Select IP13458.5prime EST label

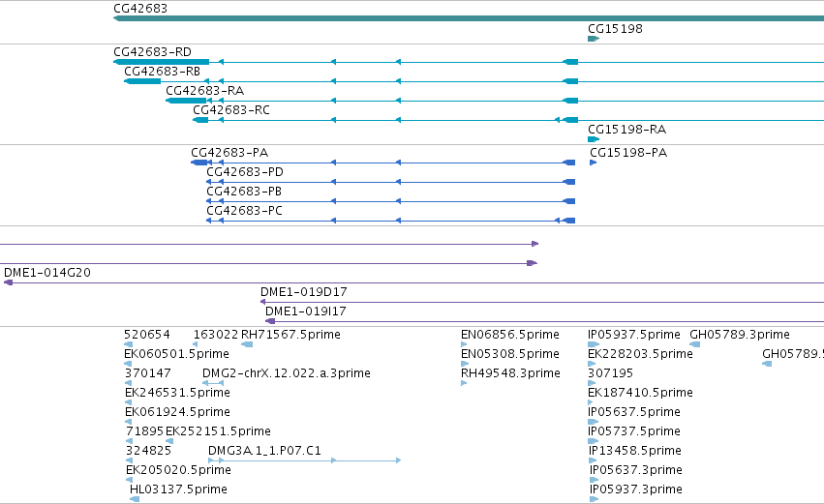tap(635, 452)
